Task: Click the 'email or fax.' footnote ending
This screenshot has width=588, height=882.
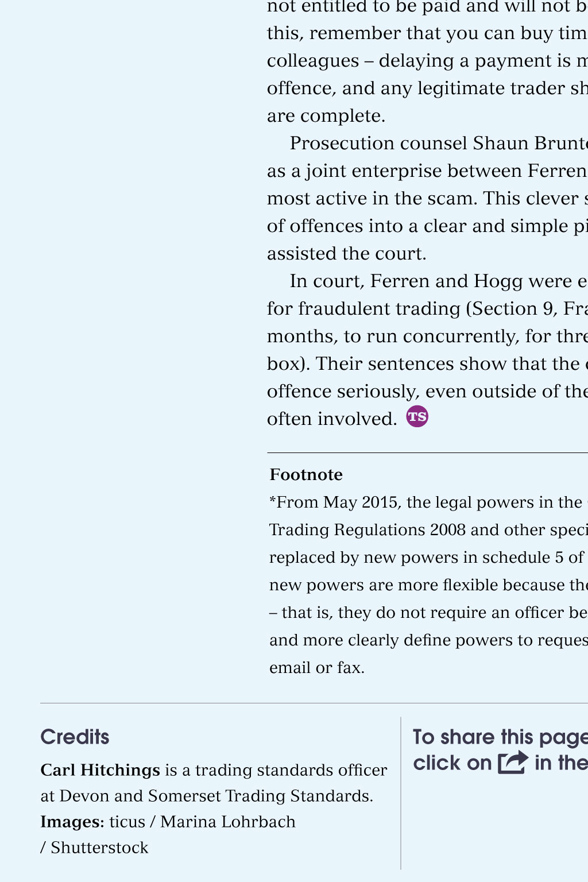Action: click(x=317, y=668)
